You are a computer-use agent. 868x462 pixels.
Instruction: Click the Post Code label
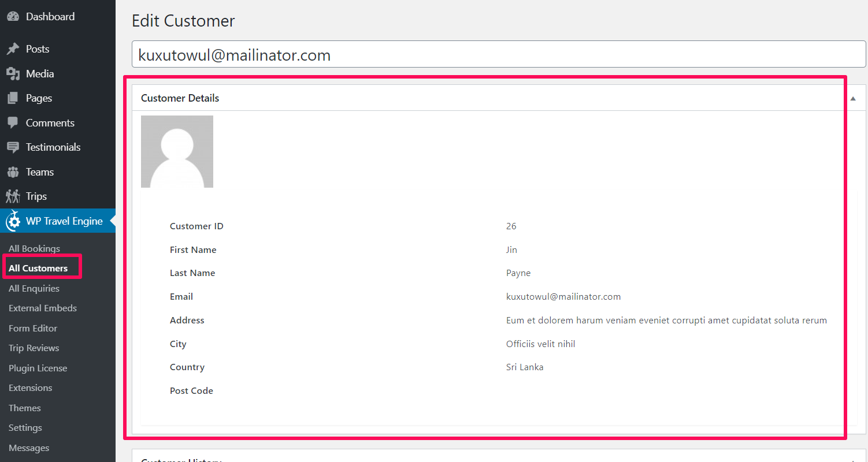point(191,391)
